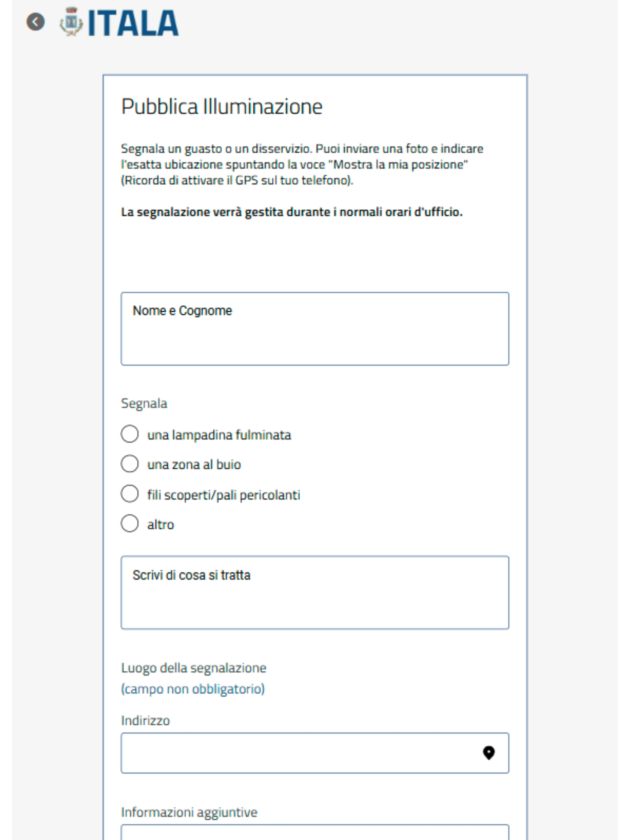Click the bold office hours notice
This screenshot has height=840, width=630.
click(291, 212)
